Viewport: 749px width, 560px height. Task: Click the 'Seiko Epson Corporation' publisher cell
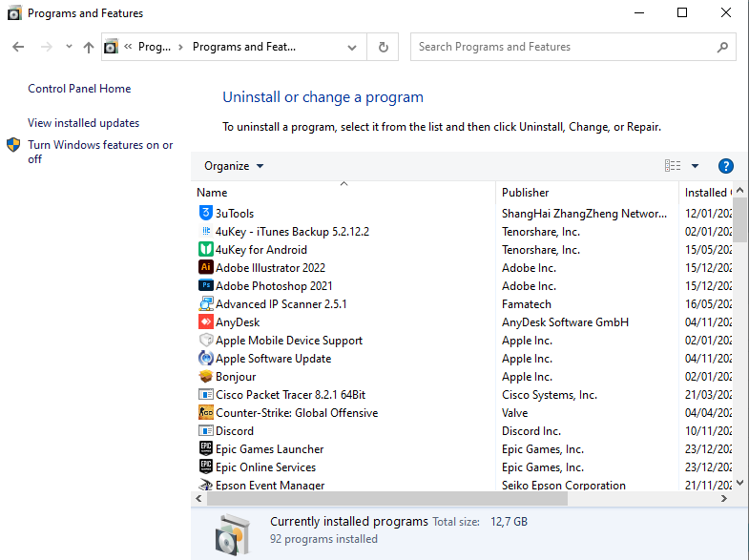(564, 485)
